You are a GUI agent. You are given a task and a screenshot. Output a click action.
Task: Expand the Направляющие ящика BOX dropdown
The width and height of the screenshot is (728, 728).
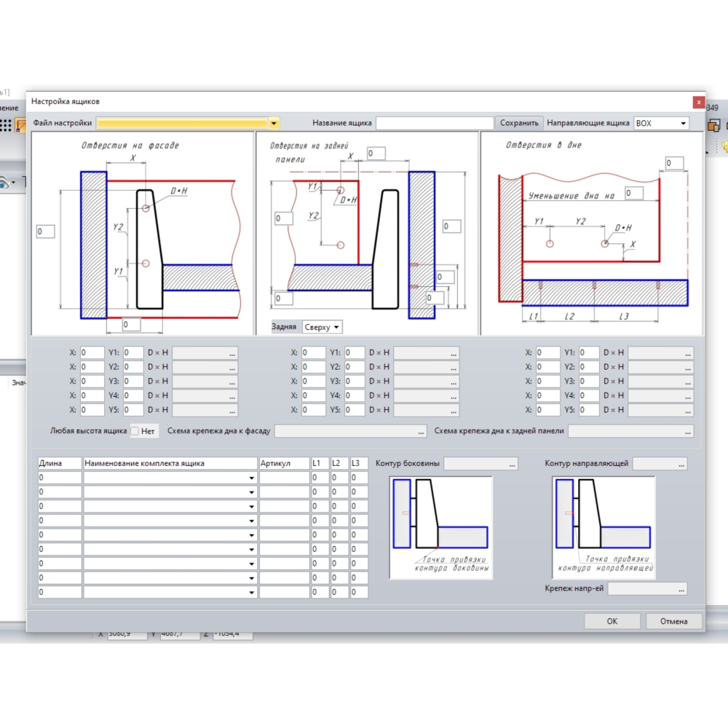point(683,123)
